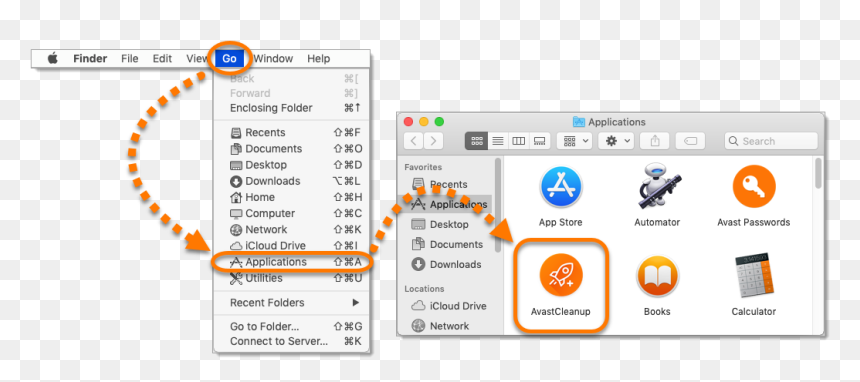Click the Share toolbar icon
Image resolution: width=860 pixels, height=382 pixels.
[655, 141]
